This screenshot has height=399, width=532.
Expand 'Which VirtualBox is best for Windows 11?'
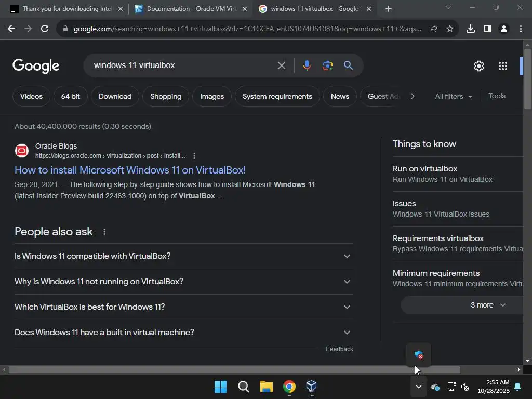point(183,307)
